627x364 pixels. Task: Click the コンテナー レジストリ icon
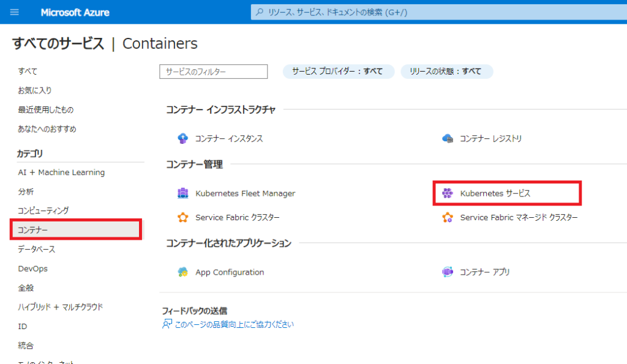click(x=448, y=138)
